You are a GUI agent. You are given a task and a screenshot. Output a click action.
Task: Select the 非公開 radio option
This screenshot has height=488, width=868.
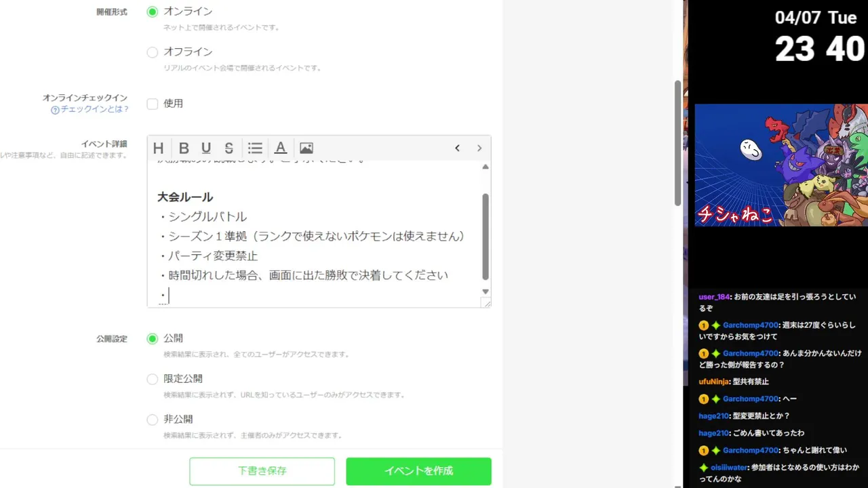pos(153,420)
